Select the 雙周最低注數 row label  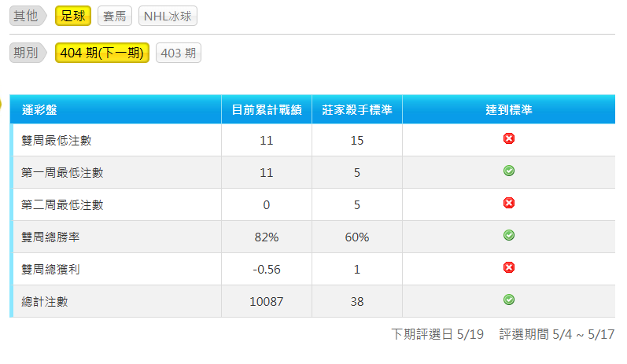pos(57,141)
